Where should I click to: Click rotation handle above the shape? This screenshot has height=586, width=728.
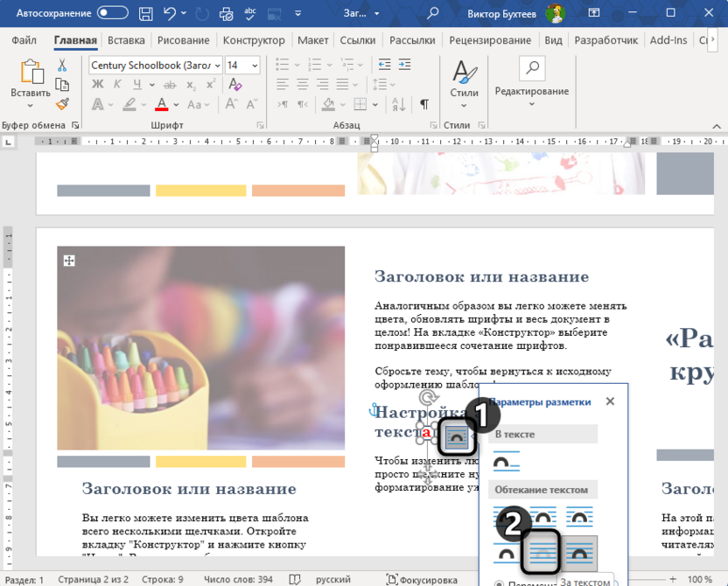pos(428,398)
